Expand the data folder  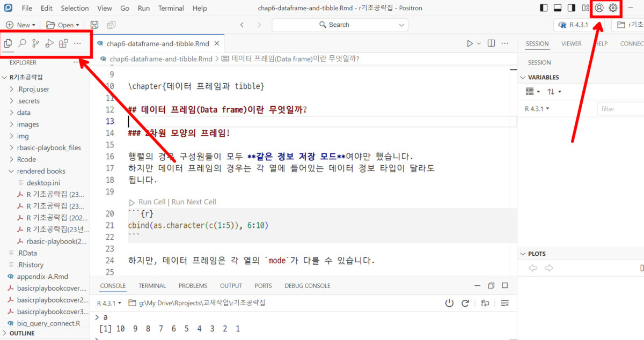point(12,113)
